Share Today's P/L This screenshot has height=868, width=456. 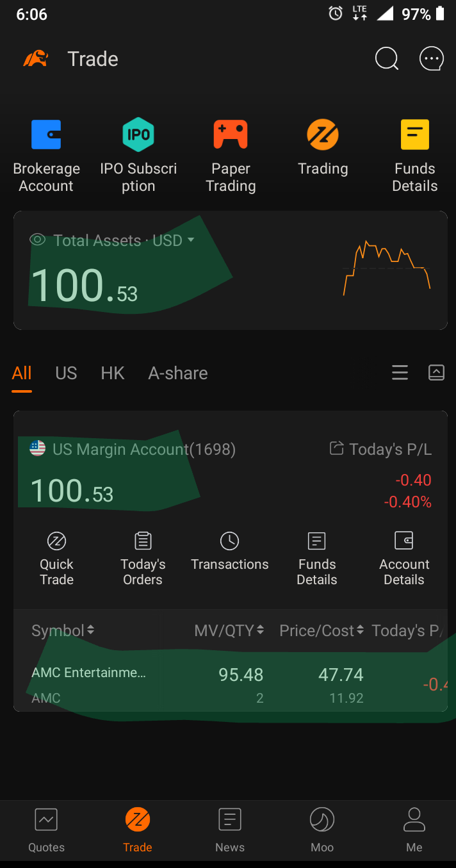[x=337, y=448]
